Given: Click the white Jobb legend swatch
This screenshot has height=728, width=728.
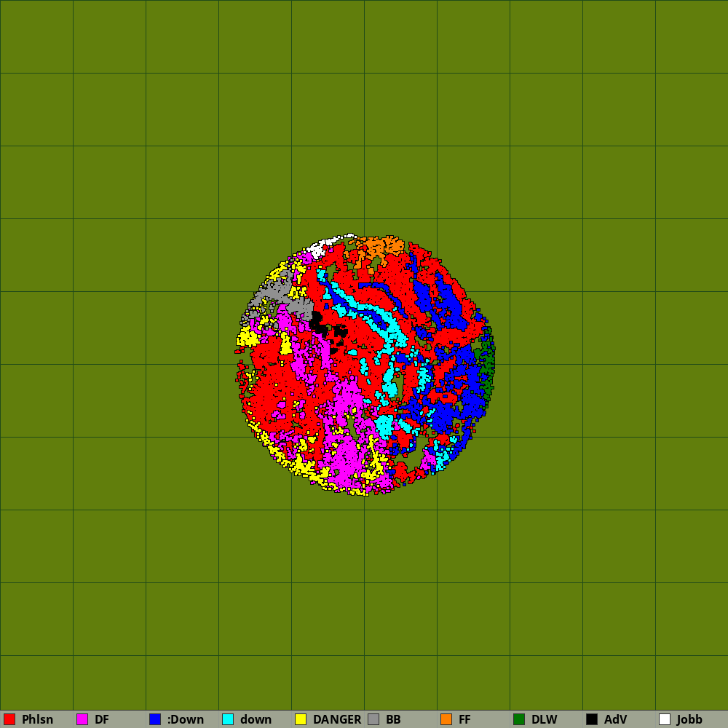Looking at the screenshot, I should pyautogui.click(x=665, y=719).
